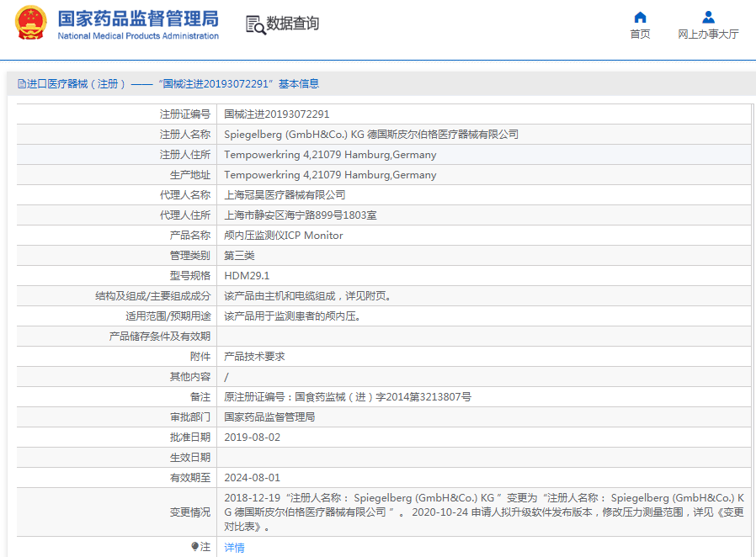Select product name 颅内压监测仪ICP Monitor cell

tap(283, 236)
